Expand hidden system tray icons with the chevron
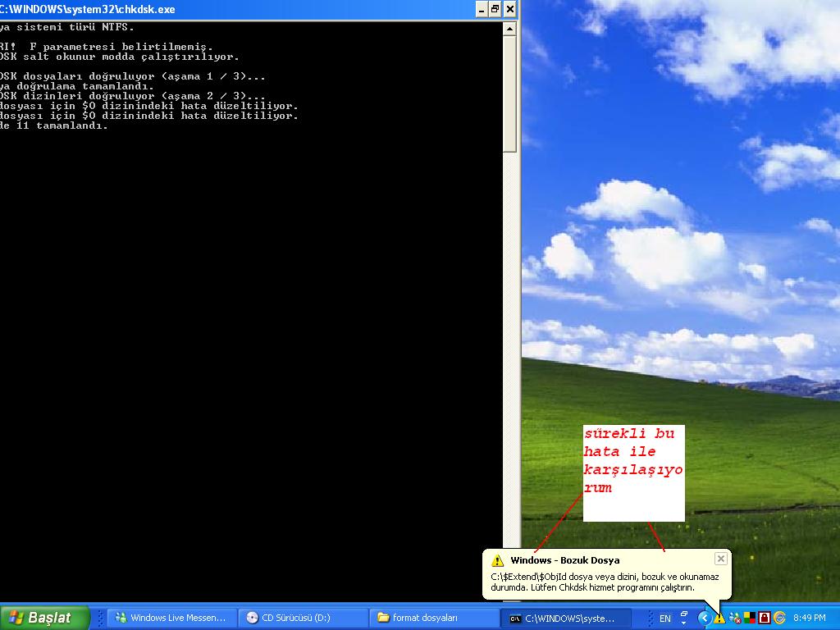 click(704, 617)
